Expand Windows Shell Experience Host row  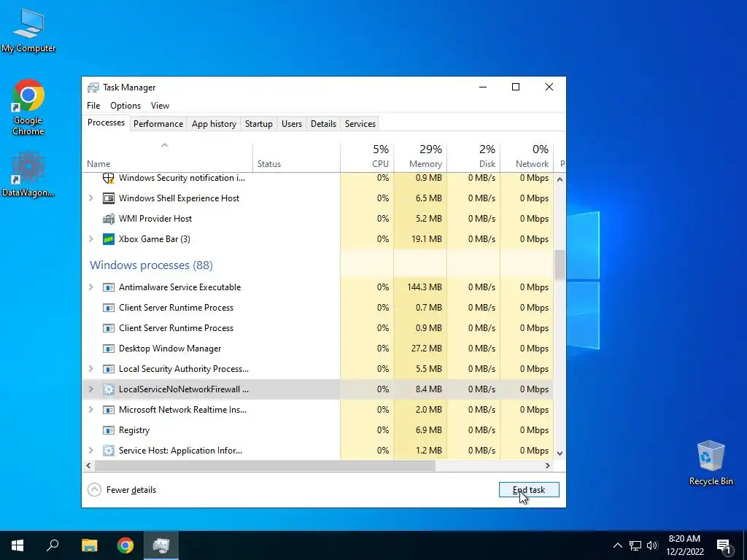[x=91, y=198]
